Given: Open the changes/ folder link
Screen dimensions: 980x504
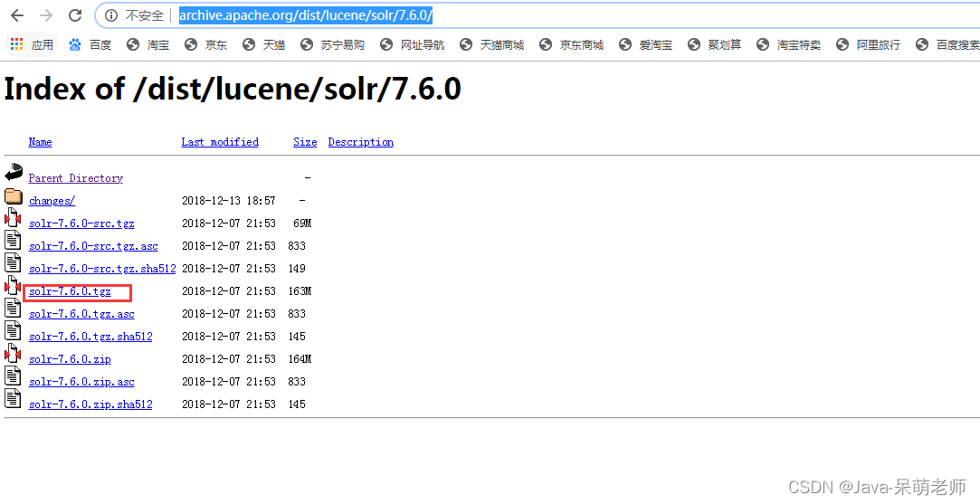Looking at the screenshot, I should point(52,201).
